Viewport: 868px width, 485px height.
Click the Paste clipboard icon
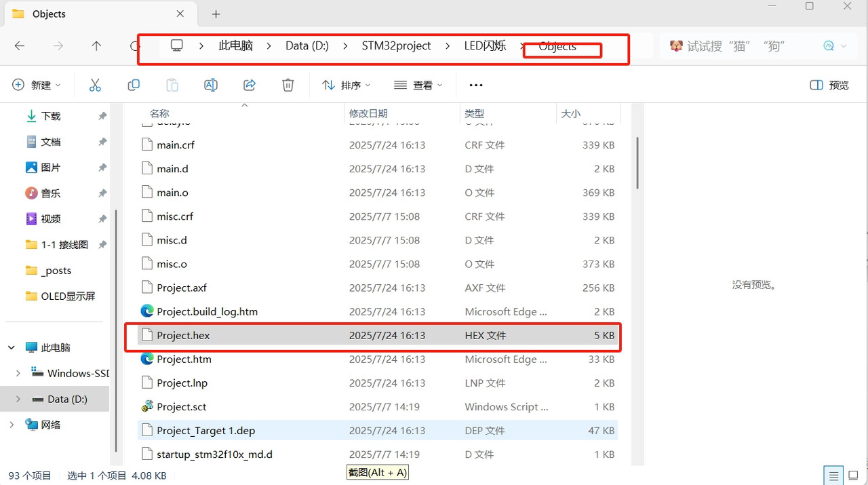tap(172, 85)
